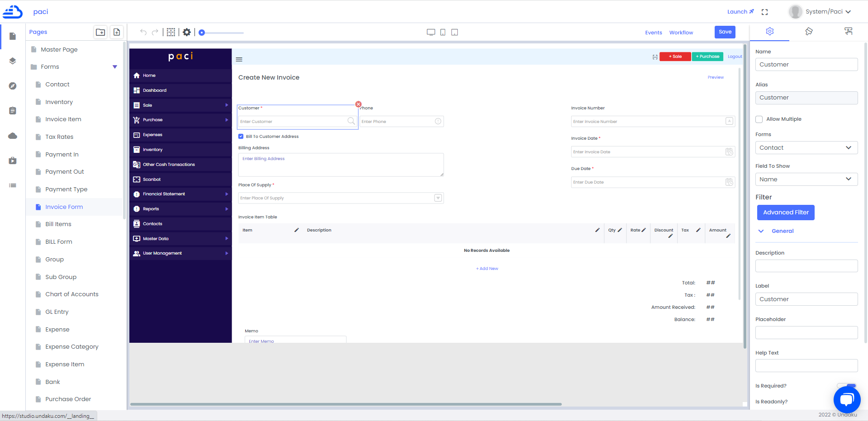Open the grid settings icon in the toolbar
Screen dimensions: 868x421
point(171,32)
